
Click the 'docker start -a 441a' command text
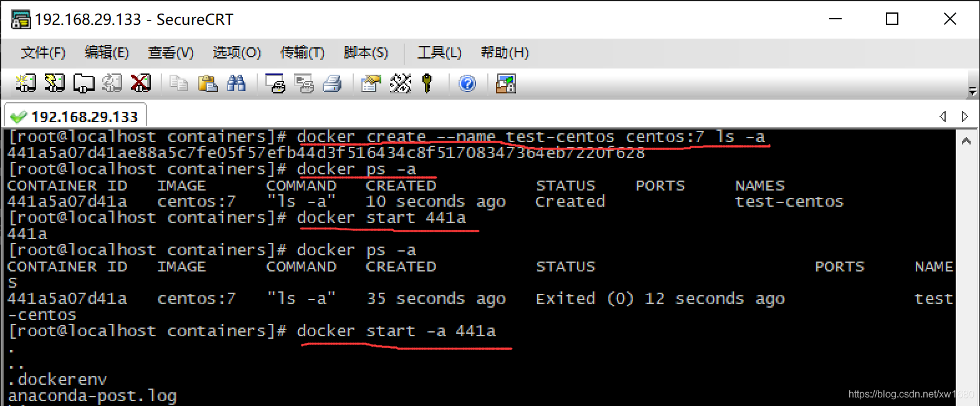click(x=396, y=331)
